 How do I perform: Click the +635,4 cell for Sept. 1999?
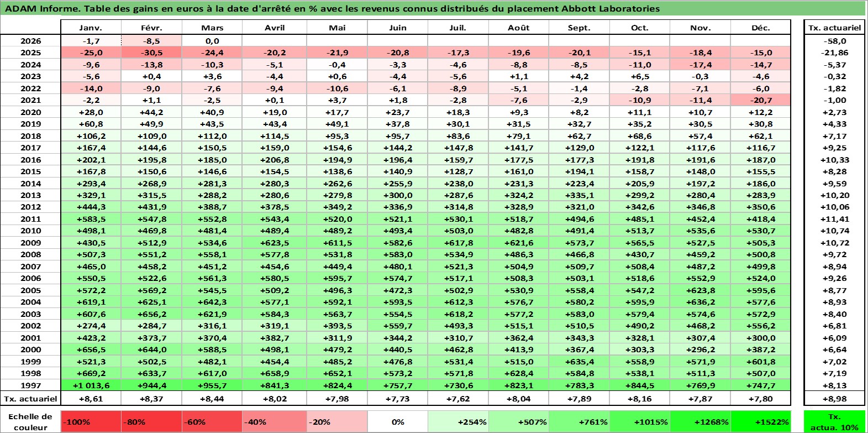(x=579, y=362)
